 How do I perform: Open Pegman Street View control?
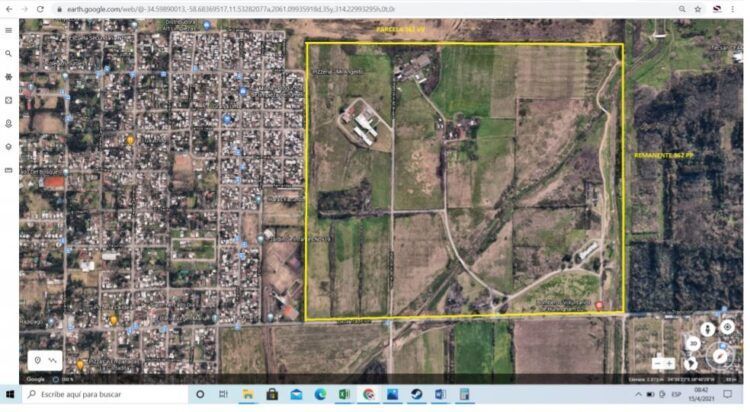pyautogui.click(x=707, y=328)
